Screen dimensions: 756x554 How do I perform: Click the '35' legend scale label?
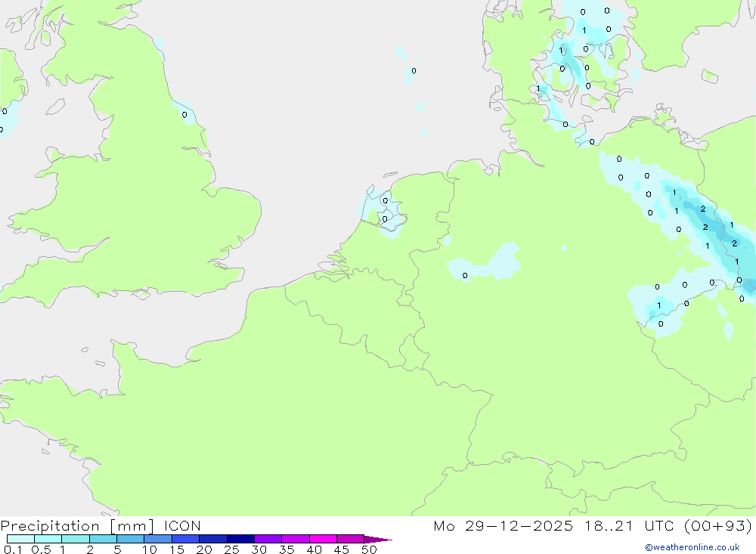(287, 549)
